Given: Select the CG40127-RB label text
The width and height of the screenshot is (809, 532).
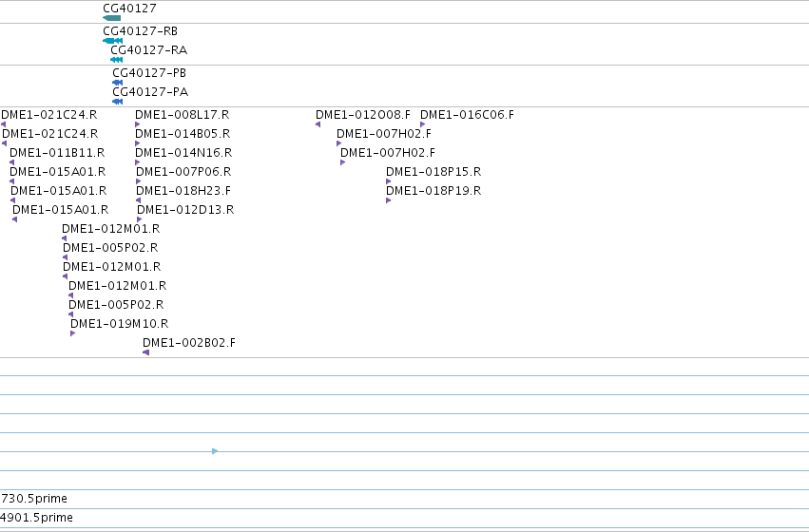Looking at the screenshot, I should 141,31.
